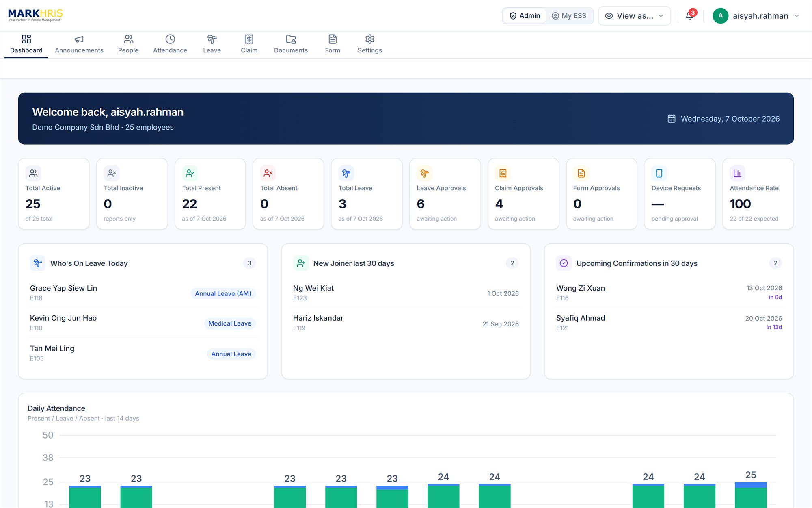Click the Upcoming Confirmations panel icon
812x508 pixels.
click(x=564, y=263)
